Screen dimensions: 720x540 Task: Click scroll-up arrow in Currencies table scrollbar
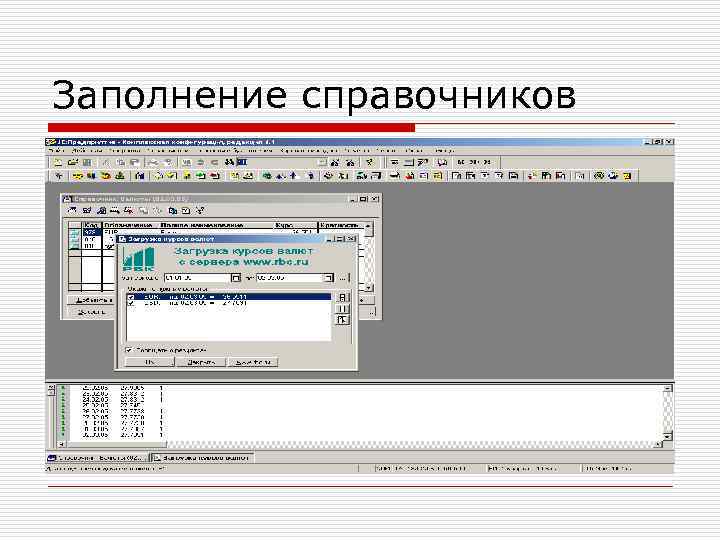coord(369,226)
